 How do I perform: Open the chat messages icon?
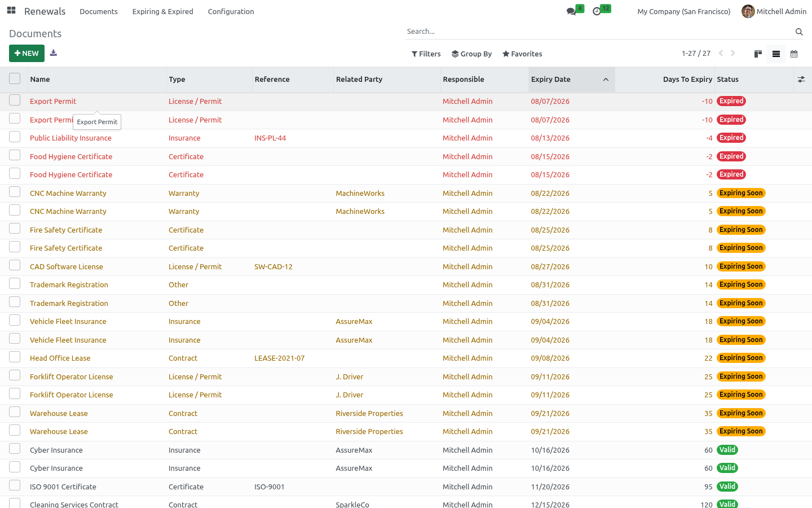[x=571, y=11]
